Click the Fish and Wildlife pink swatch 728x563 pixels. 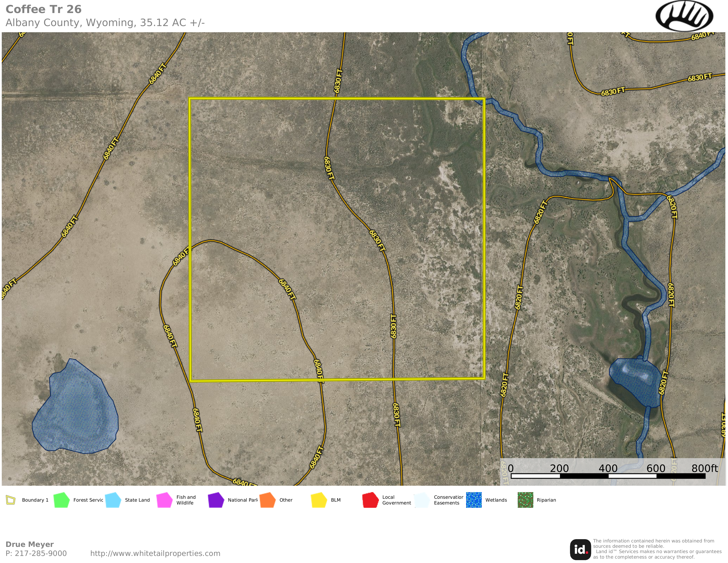(x=164, y=500)
